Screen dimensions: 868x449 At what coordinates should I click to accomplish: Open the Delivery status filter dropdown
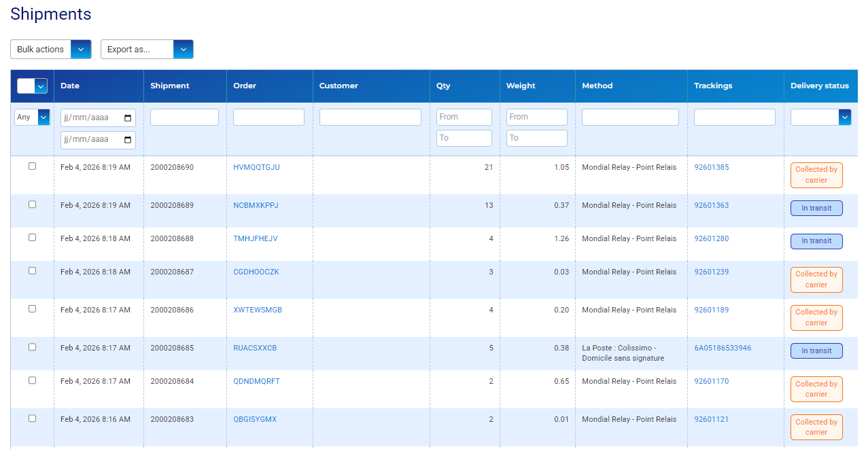click(845, 118)
